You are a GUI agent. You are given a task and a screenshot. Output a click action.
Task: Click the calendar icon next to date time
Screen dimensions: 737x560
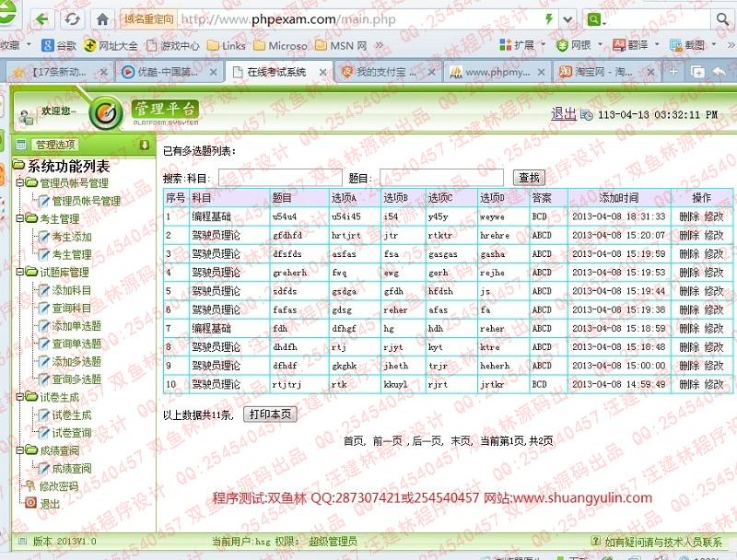point(587,114)
